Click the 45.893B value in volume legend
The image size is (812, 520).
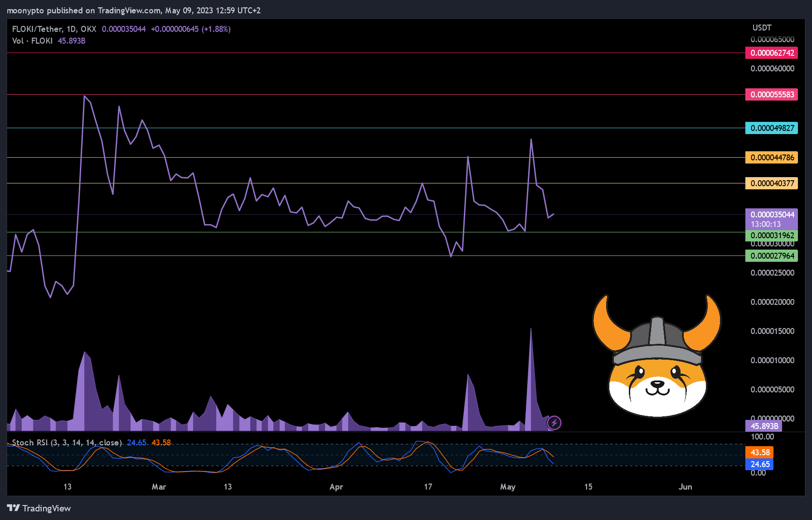72,41
